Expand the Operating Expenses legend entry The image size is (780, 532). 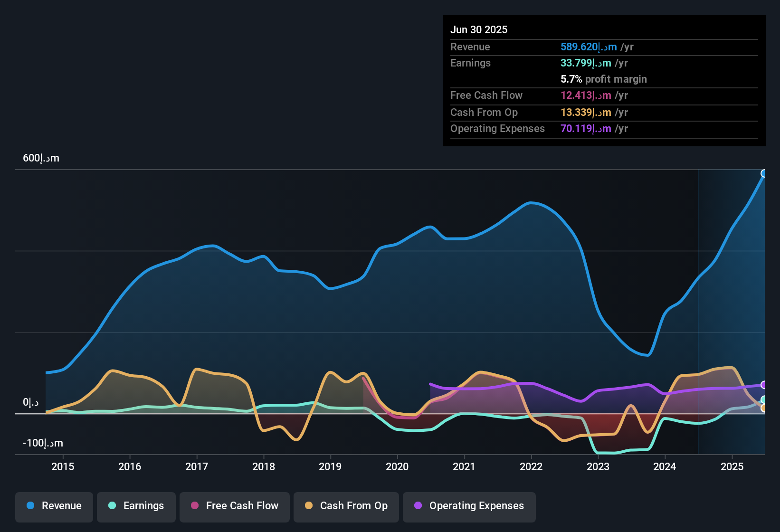469,506
